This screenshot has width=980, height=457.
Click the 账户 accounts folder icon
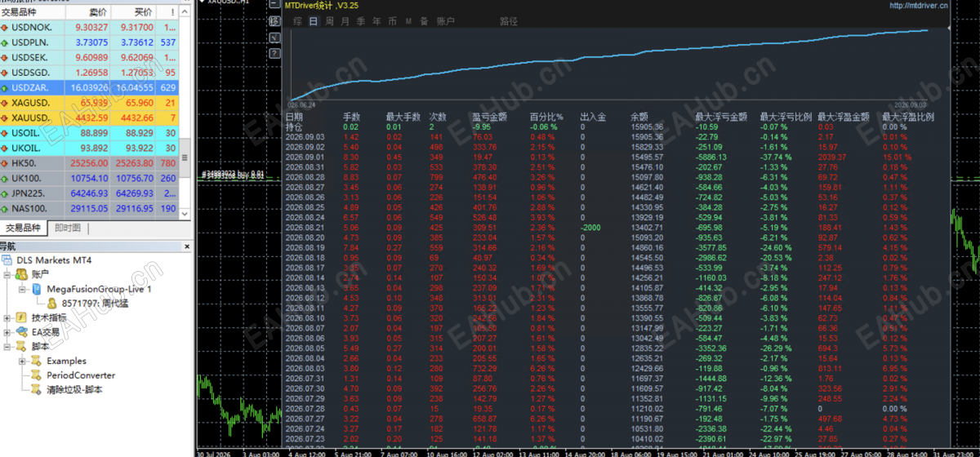click(x=21, y=274)
